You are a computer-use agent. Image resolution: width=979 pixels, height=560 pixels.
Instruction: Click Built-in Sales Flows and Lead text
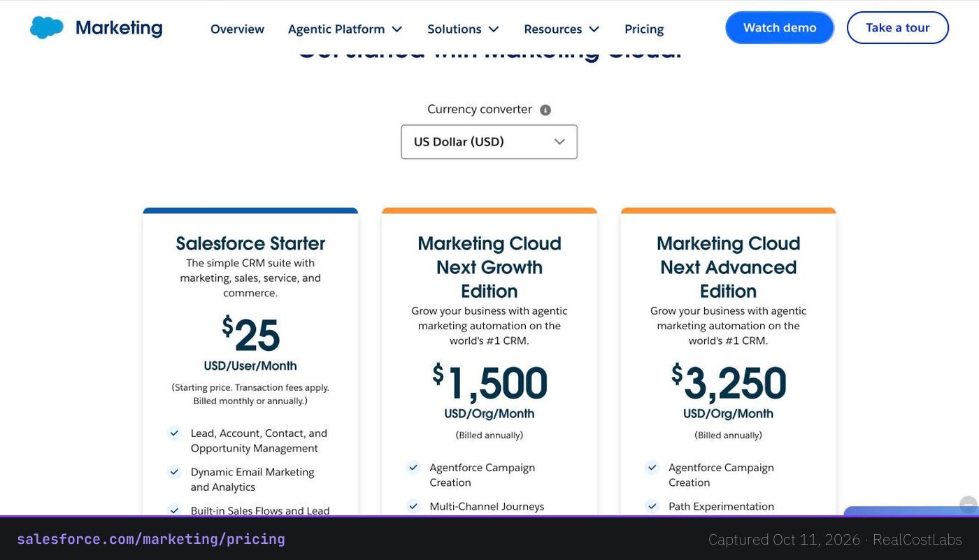[260, 510]
